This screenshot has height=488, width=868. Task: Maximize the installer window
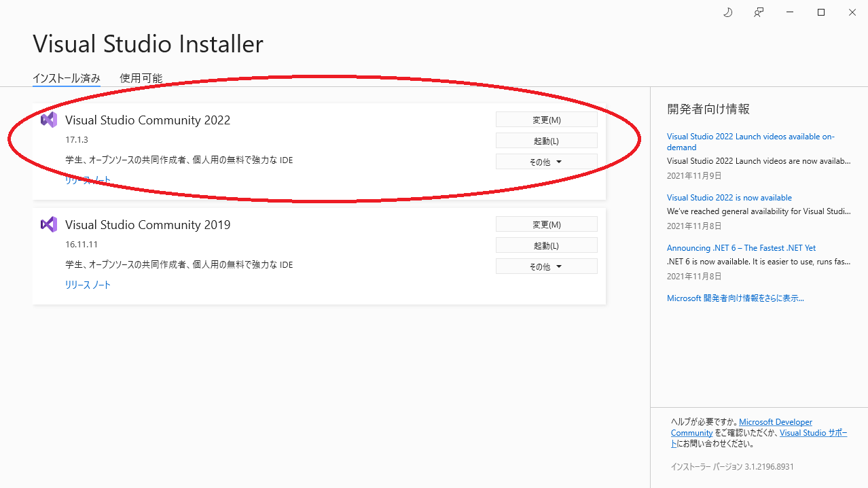coord(821,12)
